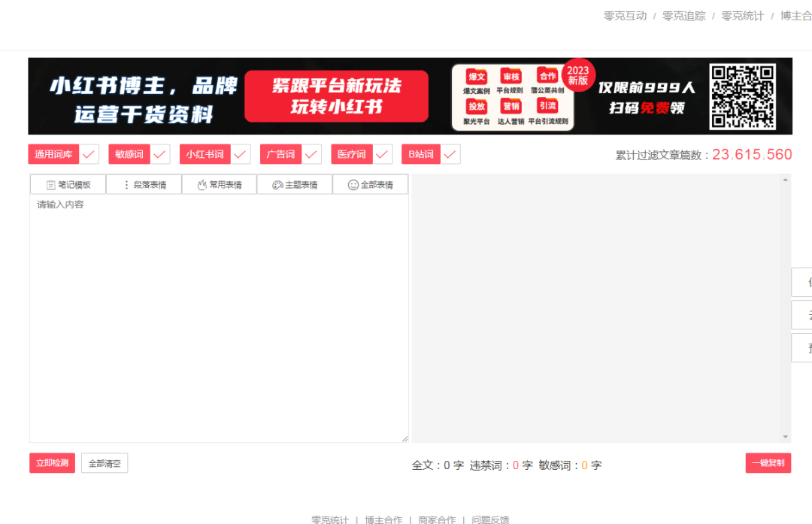The height and width of the screenshot is (524, 812).
Task: Open the 全部表情 tab
Action: (x=370, y=185)
